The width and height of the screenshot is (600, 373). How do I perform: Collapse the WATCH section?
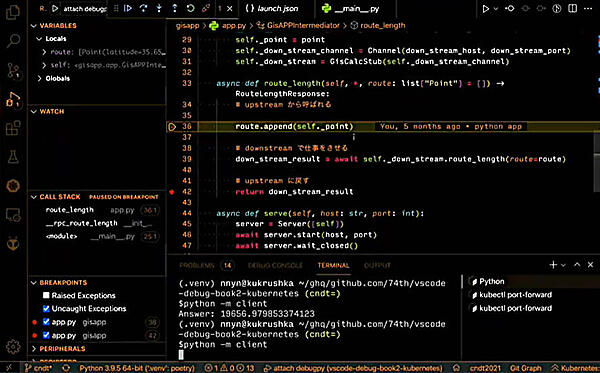coord(34,111)
